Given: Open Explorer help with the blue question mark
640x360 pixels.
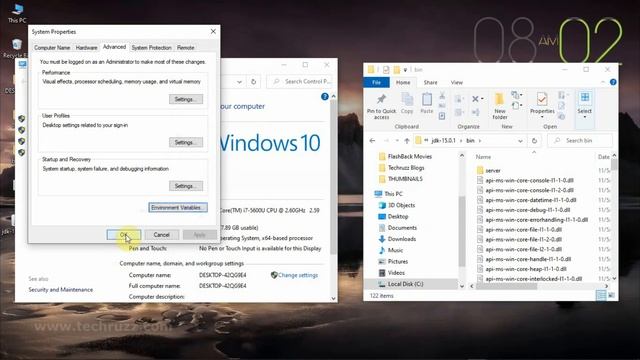Looking at the screenshot, I should coord(613,82).
